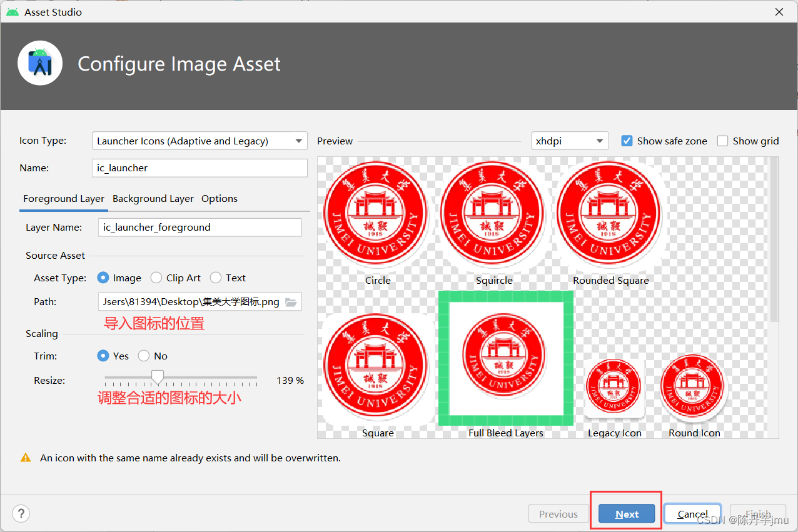Select the Legacy Icon preview
The height and width of the screenshot is (532, 798).
pos(614,388)
